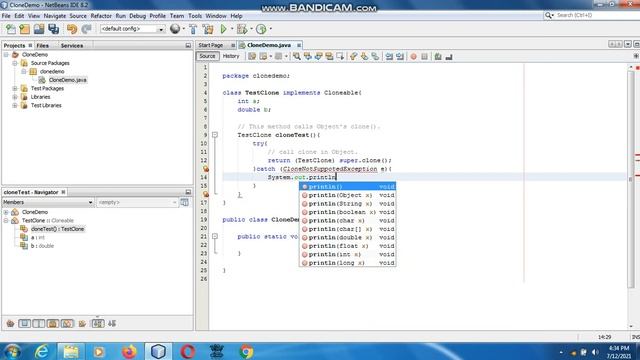640x360 pixels.
Task: Toggle Sort by Name in Navigator
Action: click(x=98, y=323)
